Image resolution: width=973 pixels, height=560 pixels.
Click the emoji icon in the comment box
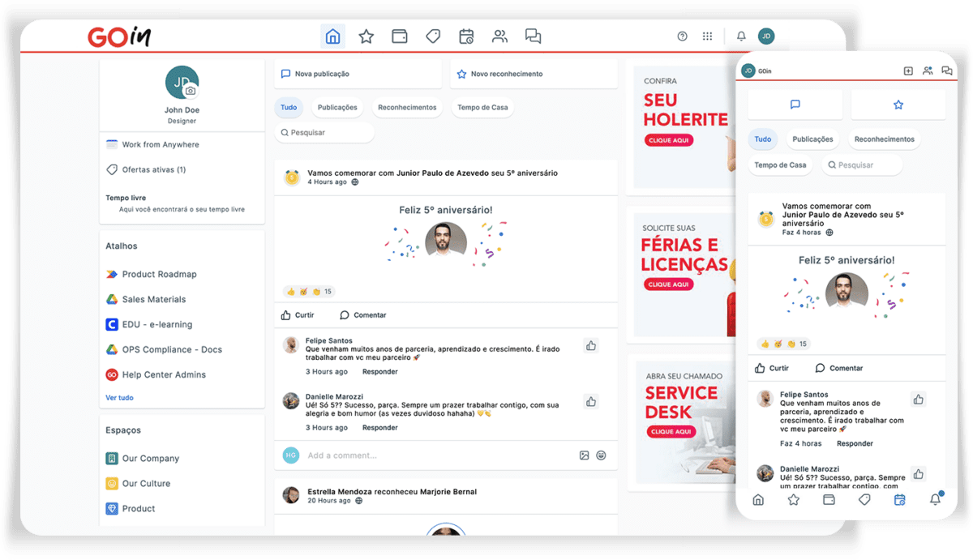tap(601, 455)
